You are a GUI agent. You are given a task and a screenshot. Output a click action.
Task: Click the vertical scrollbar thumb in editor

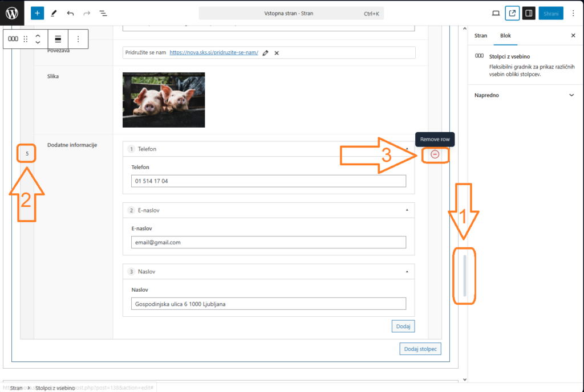(x=465, y=276)
